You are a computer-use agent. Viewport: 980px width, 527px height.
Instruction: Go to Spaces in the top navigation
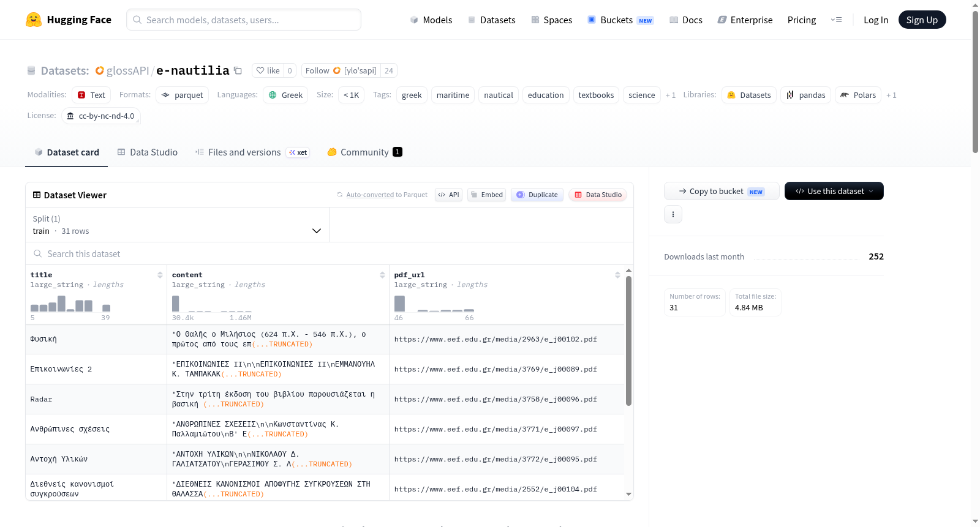pos(552,20)
